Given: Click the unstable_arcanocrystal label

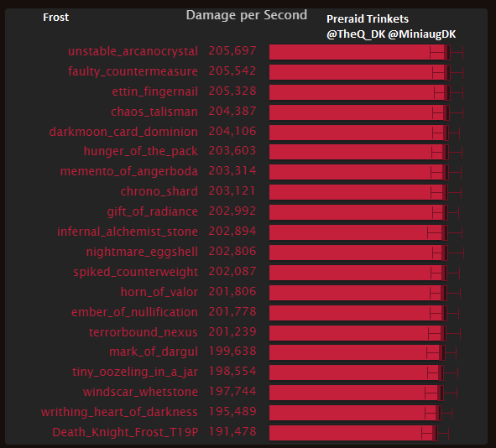Looking at the screenshot, I should [133, 51].
